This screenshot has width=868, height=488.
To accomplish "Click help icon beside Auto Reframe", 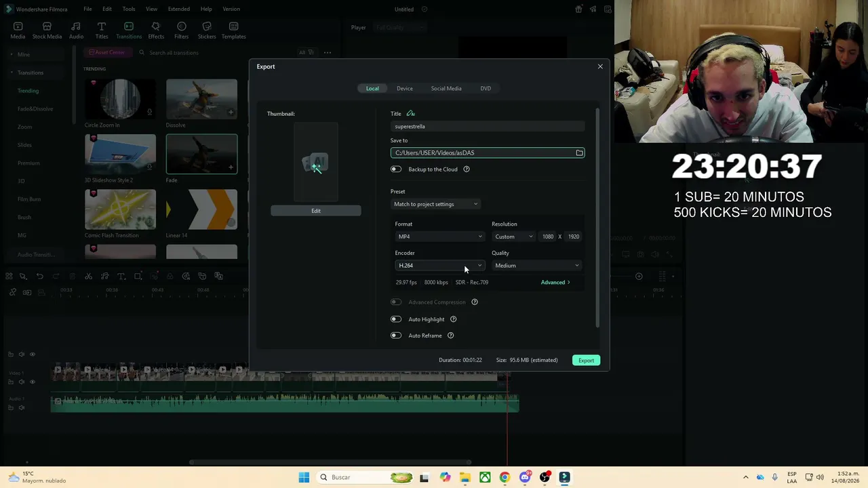I will coord(450,335).
